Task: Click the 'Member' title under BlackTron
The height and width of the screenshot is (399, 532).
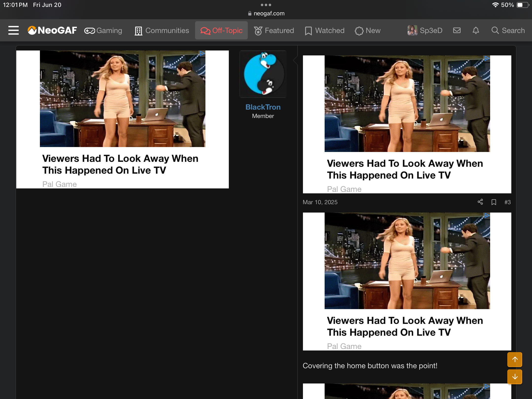Action: tap(263, 116)
